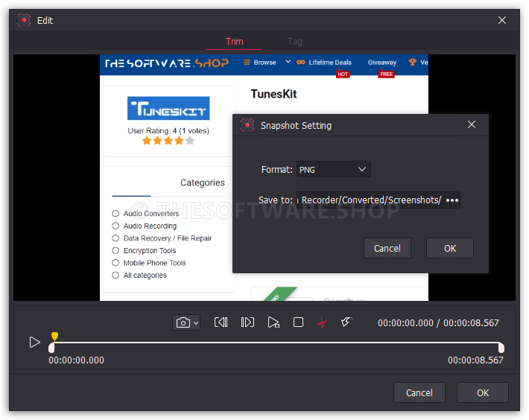529x420 pixels.
Task: Click the timeline progress bar
Action: tap(276, 343)
